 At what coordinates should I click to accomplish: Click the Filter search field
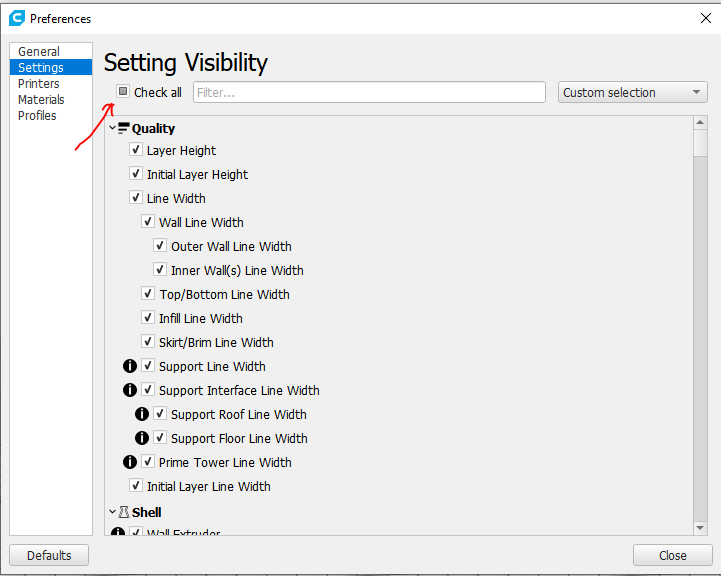pos(369,92)
